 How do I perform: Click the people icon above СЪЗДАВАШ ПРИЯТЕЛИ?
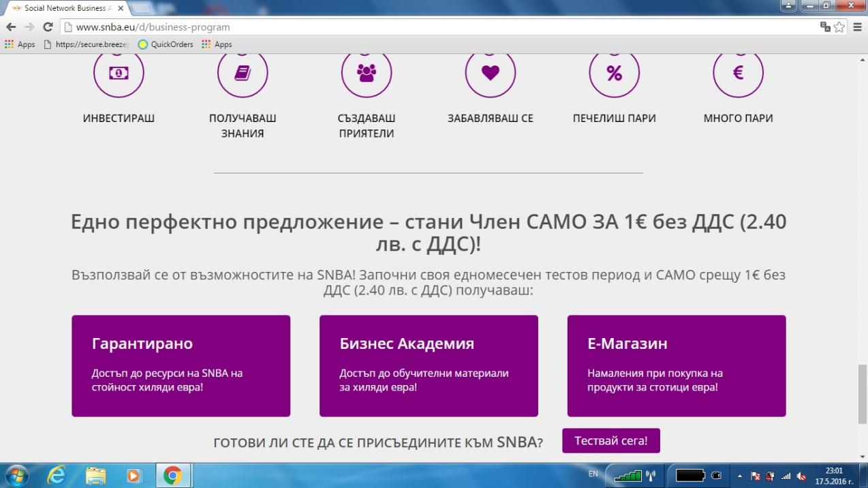(x=367, y=73)
